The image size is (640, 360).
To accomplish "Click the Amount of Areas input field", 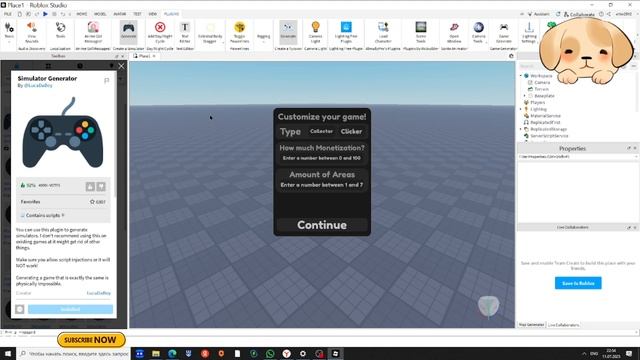I will click(x=322, y=185).
